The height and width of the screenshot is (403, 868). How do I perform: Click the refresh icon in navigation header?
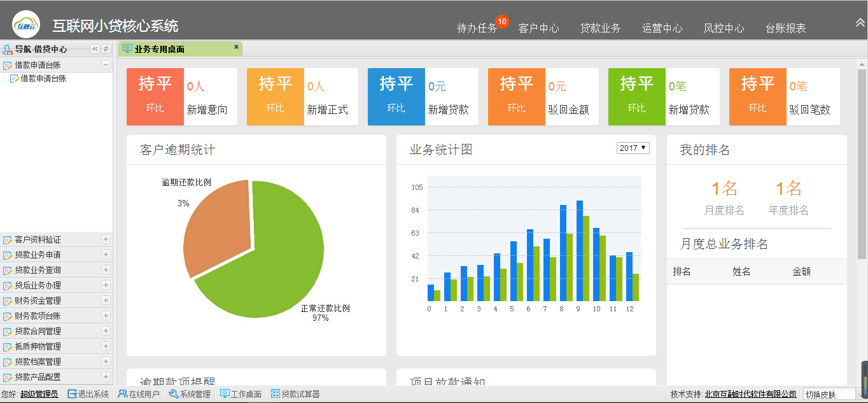click(x=106, y=49)
